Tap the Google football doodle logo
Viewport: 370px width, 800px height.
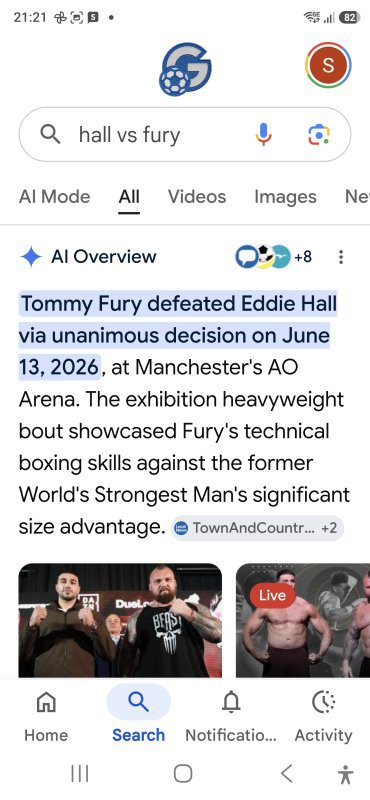tap(185, 69)
